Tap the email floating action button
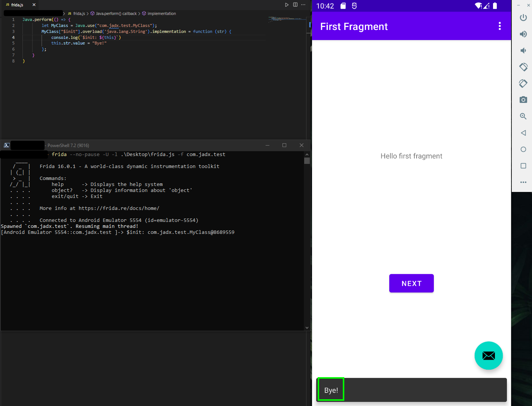 click(x=489, y=355)
